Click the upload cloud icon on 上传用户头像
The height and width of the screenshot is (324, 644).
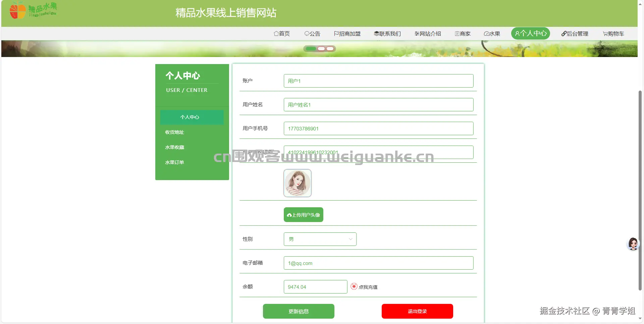(x=289, y=215)
